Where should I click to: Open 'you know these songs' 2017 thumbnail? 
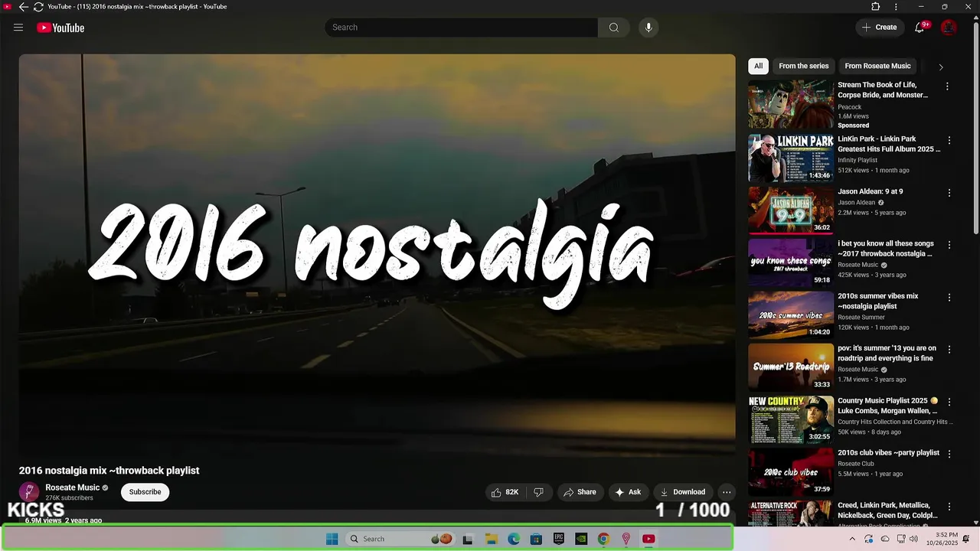coord(791,262)
